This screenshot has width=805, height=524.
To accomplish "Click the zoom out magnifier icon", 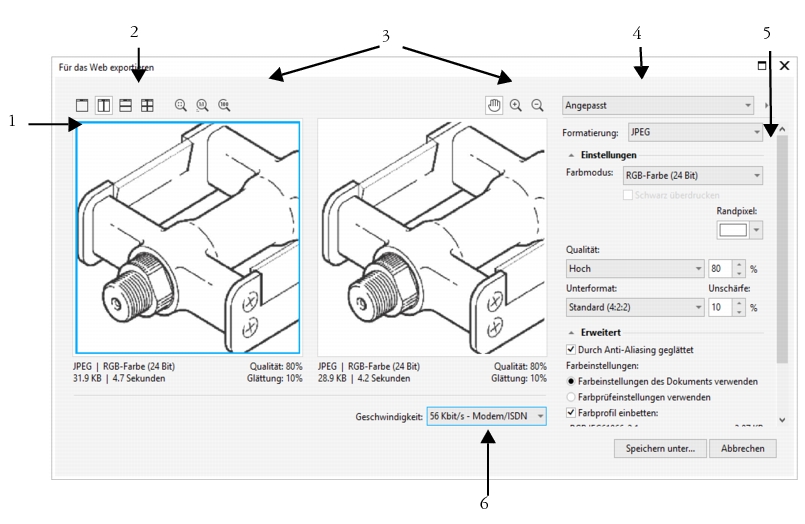I will click(x=537, y=105).
